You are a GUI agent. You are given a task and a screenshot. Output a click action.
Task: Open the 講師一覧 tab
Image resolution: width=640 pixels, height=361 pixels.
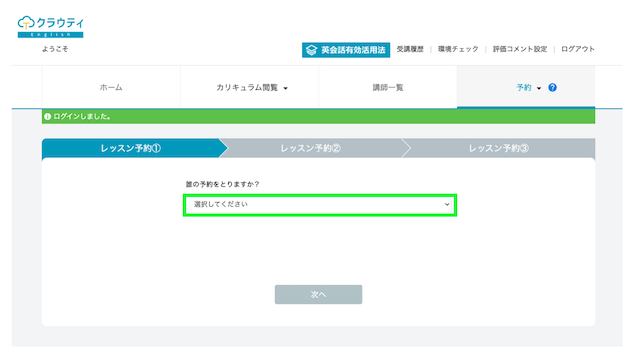(388, 87)
